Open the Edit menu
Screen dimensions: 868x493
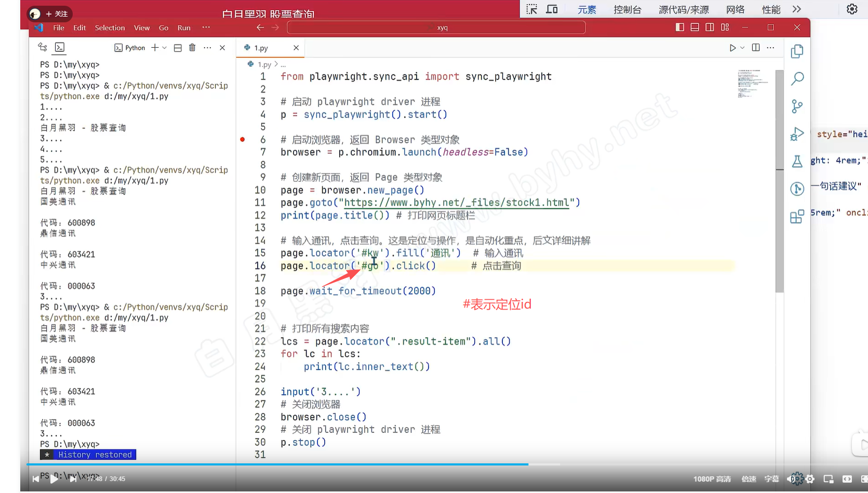tap(79, 28)
